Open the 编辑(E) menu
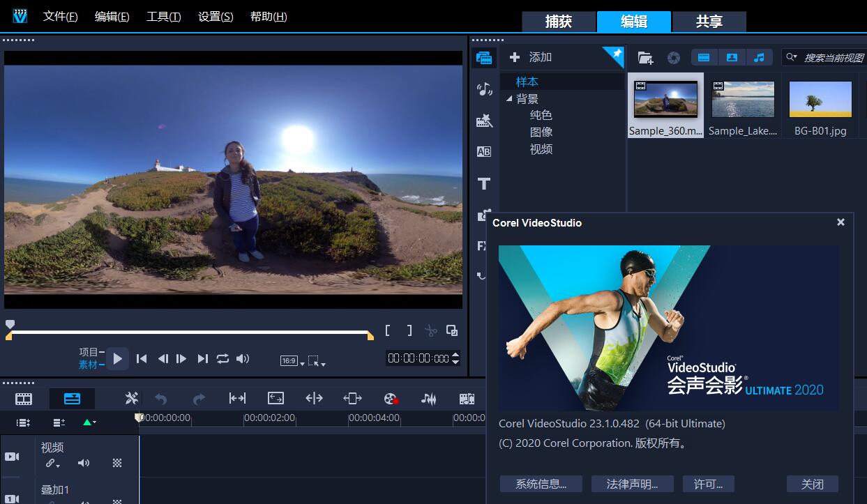The width and height of the screenshot is (867, 504). coord(112,16)
